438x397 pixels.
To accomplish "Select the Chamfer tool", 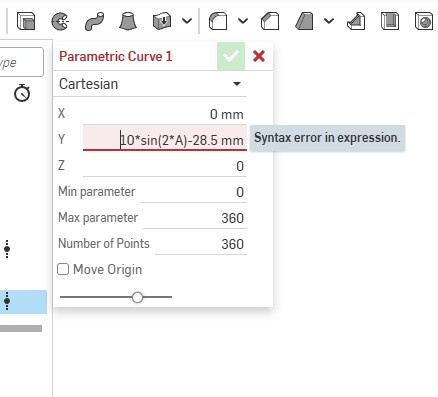I will point(270,21).
